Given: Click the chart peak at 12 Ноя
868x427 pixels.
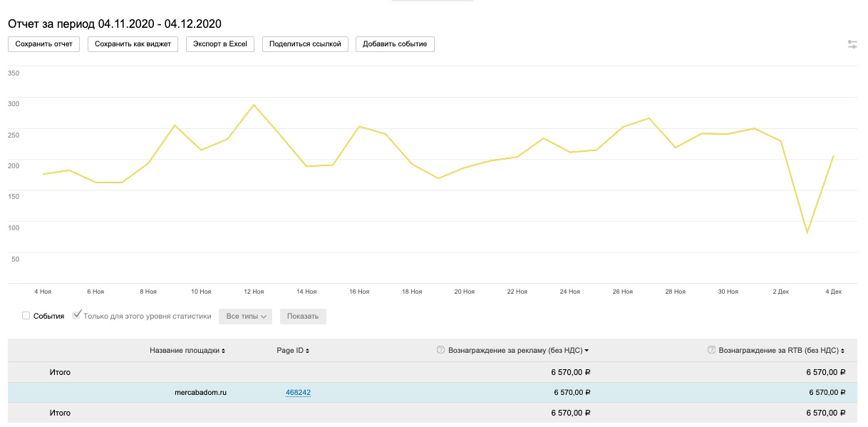Looking at the screenshot, I should pyautogui.click(x=253, y=105).
